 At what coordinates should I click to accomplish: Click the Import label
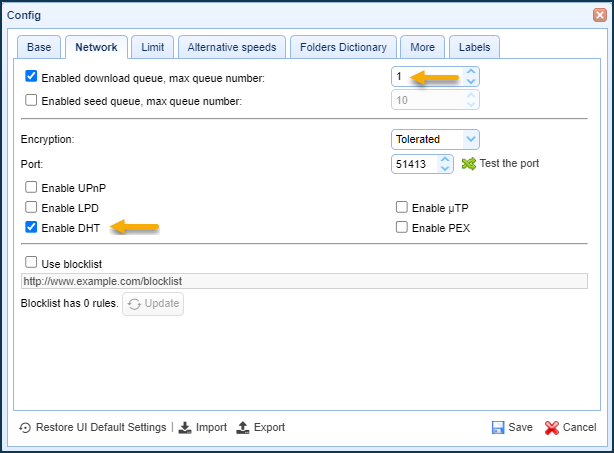click(x=211, y=427)
